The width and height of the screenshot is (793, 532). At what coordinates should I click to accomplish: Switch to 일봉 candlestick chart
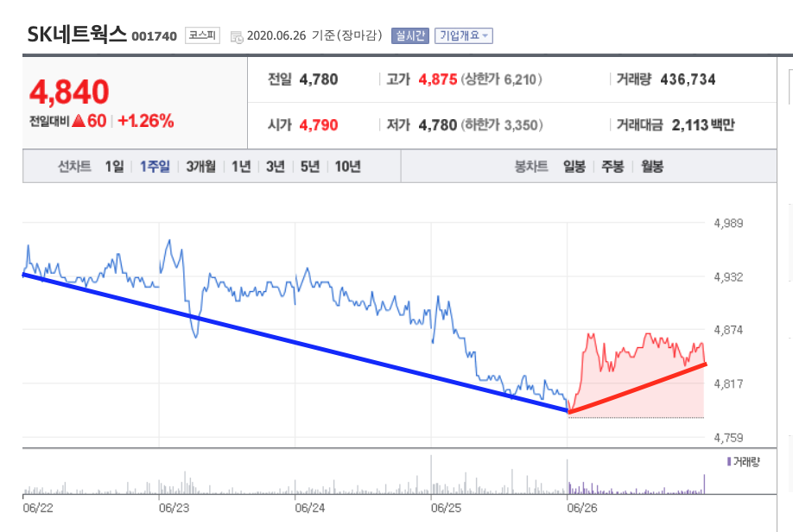[x=574, y=167]
